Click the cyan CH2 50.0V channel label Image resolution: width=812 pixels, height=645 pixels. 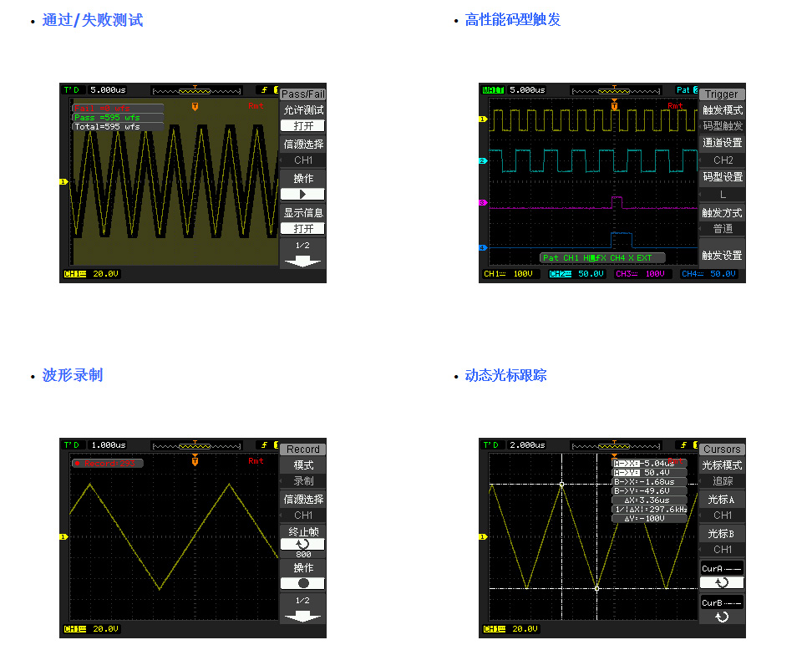click(577, 274)
